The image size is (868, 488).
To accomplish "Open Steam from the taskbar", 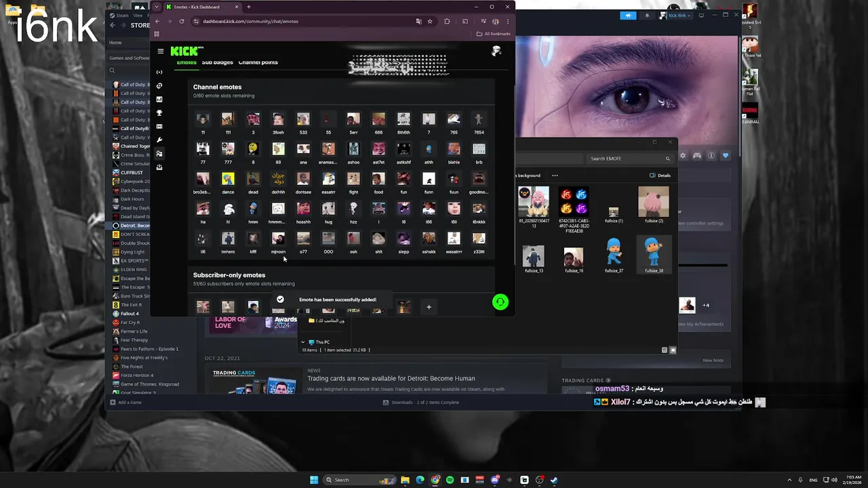I will coord(554,480).
